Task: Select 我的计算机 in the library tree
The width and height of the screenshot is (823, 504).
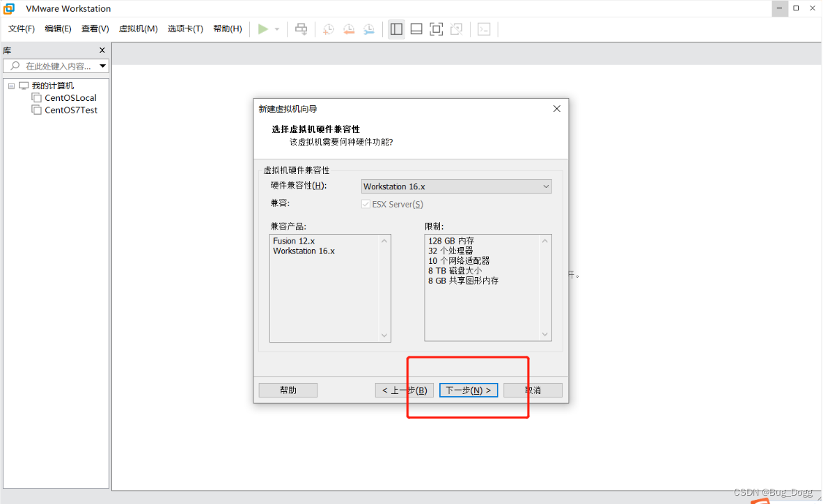Action: pyautogui.click(x=52, y=86)
